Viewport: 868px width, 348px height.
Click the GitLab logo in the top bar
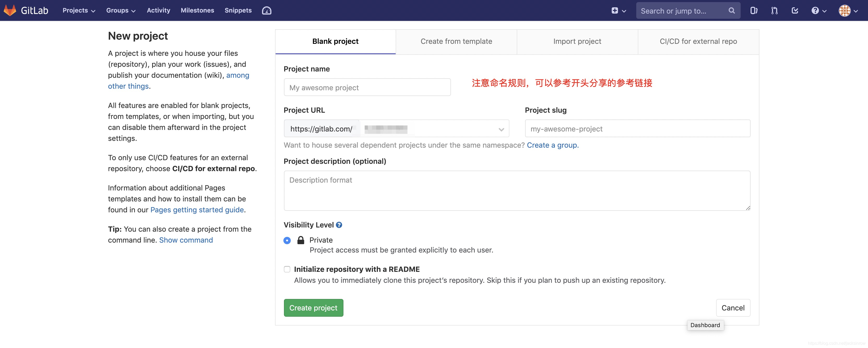[x=10, y=10]
